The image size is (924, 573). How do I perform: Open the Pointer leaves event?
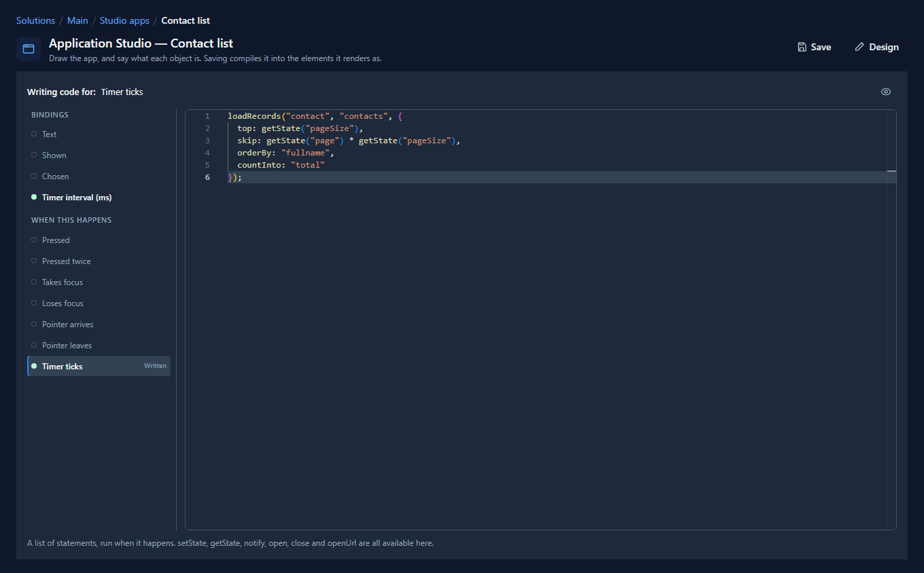click(99, 346)
